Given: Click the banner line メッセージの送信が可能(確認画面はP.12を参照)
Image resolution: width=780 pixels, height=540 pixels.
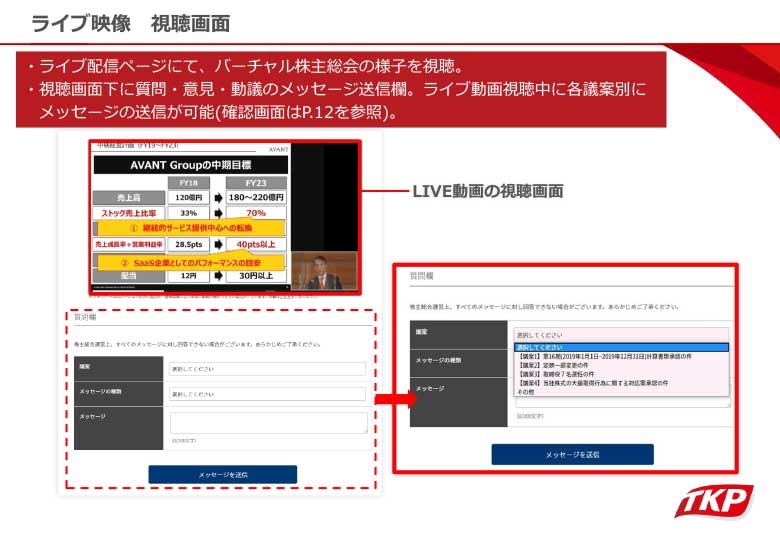Looking at the screenshot, I should (x=219, y=112).
